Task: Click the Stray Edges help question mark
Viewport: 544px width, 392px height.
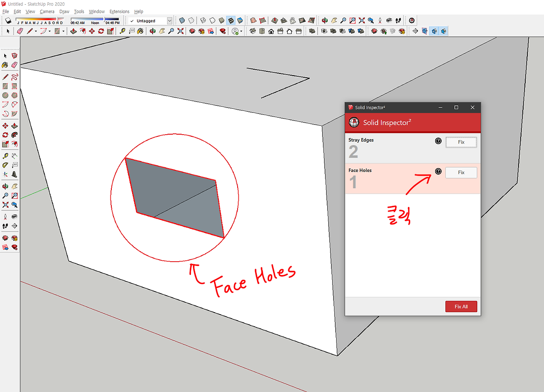Action: (438, 141)
